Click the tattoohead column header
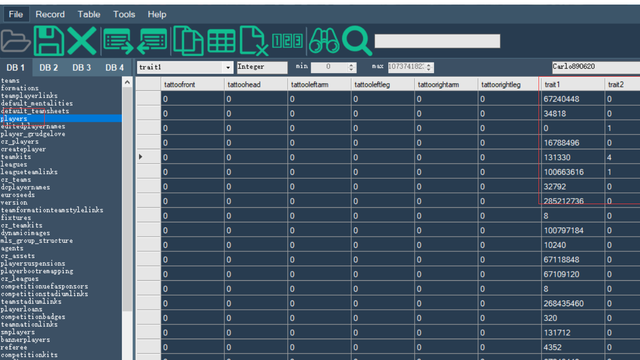The image size is (640, 360). 256,84
